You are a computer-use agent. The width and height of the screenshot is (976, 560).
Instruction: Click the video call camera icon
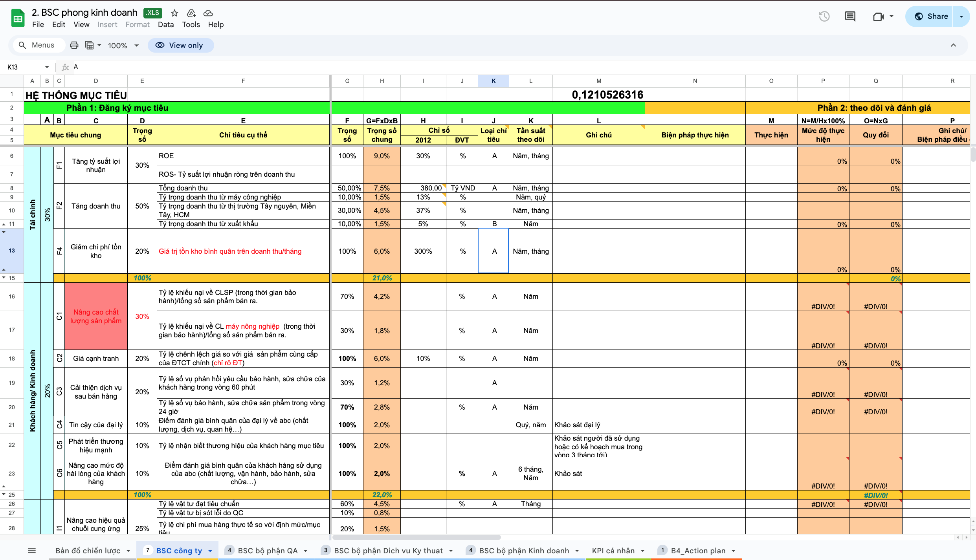(x=878, y=16)
